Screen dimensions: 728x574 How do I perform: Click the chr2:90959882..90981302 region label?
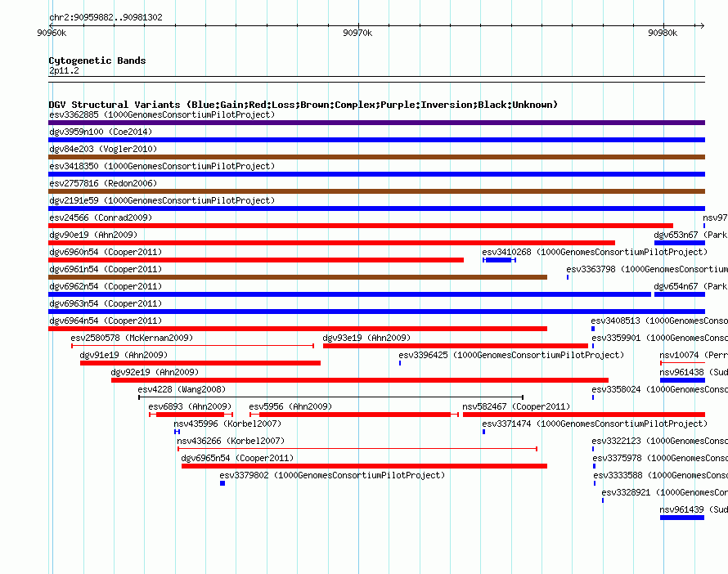click(106, 17)
